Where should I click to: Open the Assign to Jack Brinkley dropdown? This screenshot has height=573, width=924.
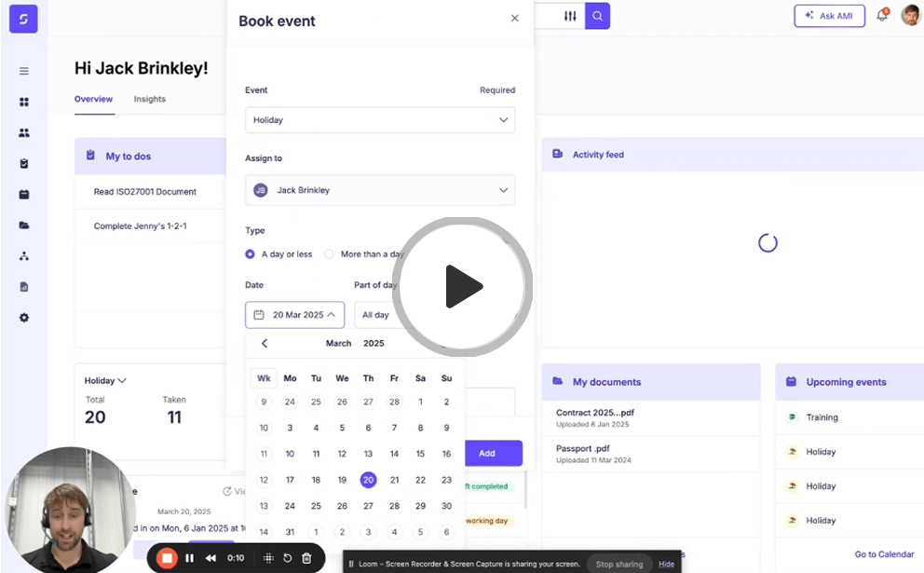[x=379, y=190]
